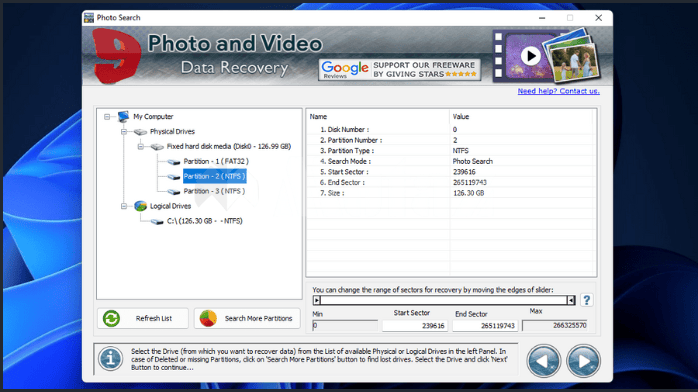Click the Start Sector input field
The width and height of the screenshot is (698, 392).
click(415, 326)
